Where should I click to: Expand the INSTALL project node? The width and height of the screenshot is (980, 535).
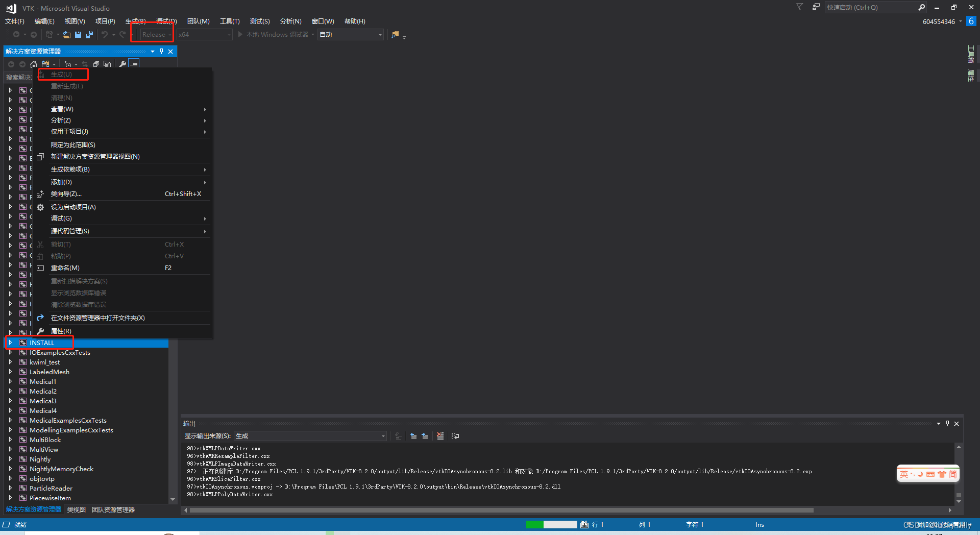10,343
